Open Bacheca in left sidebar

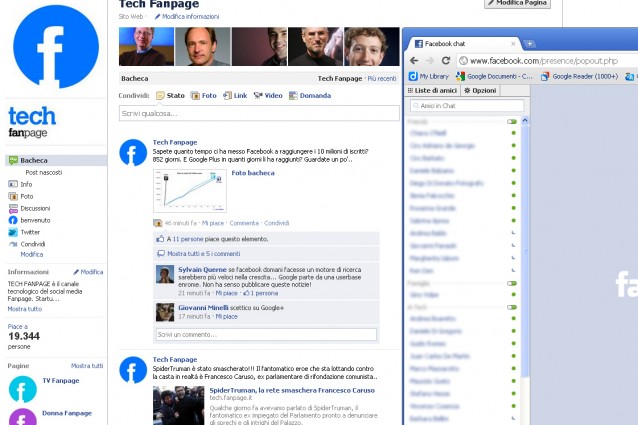(x=56, y=160)
